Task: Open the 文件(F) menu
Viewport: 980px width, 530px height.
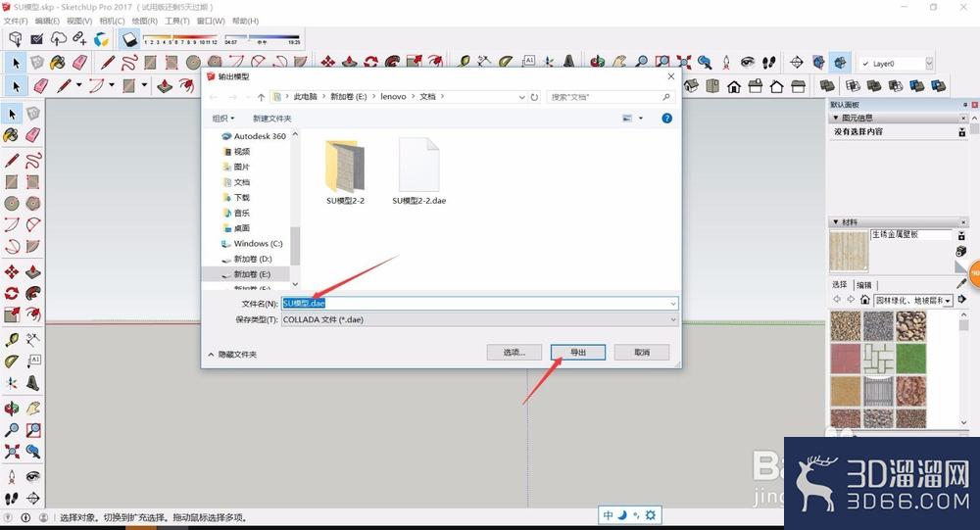Action: coord(16,21)
